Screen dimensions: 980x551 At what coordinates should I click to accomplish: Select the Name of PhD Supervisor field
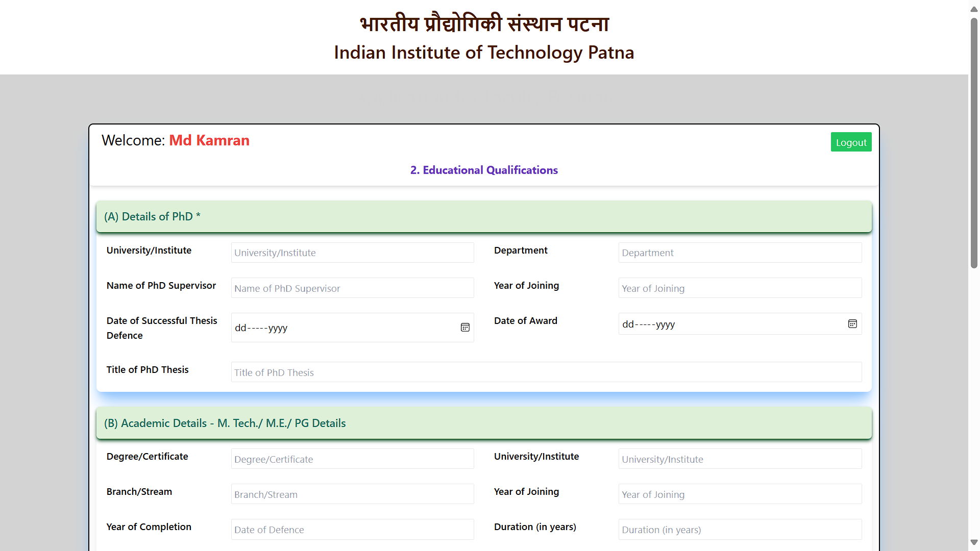pos(352,288)
